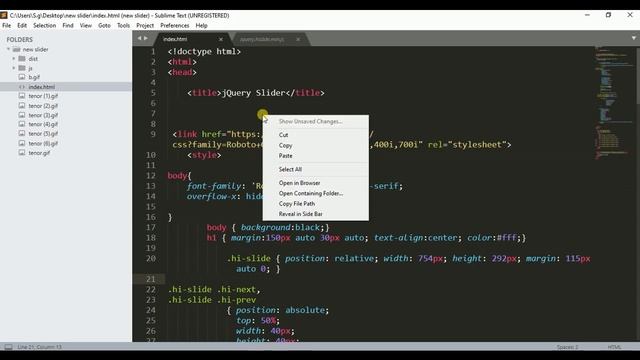Expand the dist folder
Viewport: 640px width, 360px height.
click(14, 58)
